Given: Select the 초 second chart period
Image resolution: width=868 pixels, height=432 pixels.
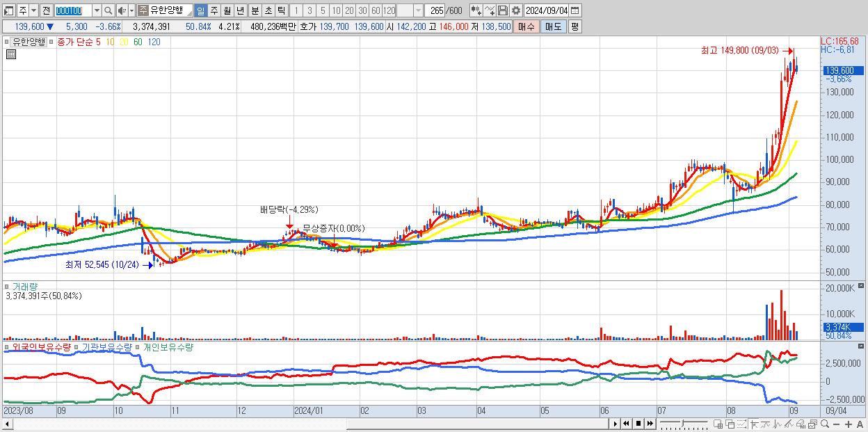Looking at the screenshot, I should tap(268, 10).
